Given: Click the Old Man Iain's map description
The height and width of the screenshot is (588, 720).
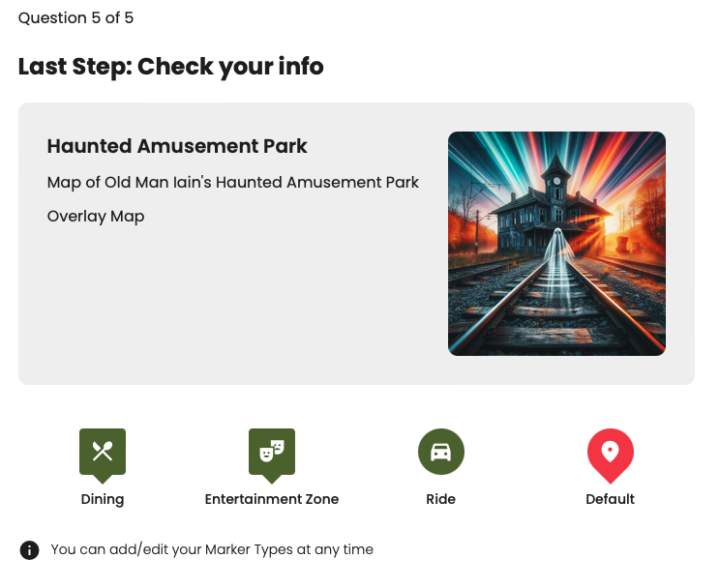Looking at the screenshot, I should pos(233,182).
